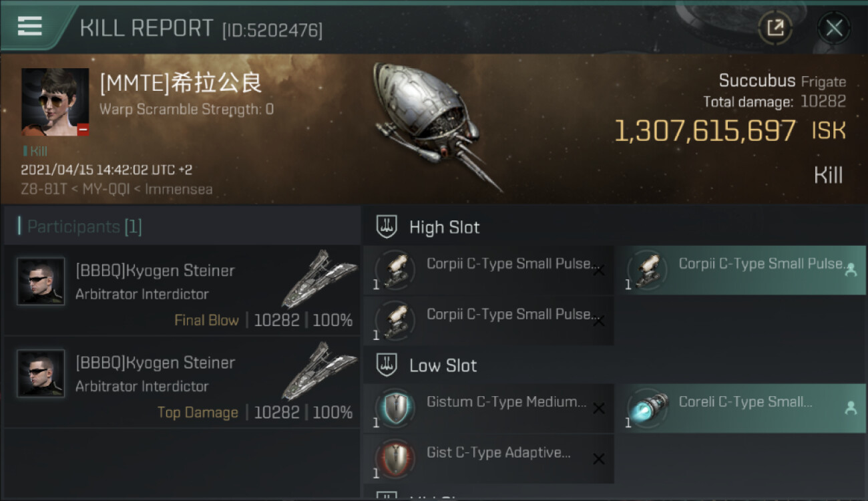The width and height of the screenshot is (868, 501).
Task: Share kill report via export icon
Action: (x=775, y=27)
